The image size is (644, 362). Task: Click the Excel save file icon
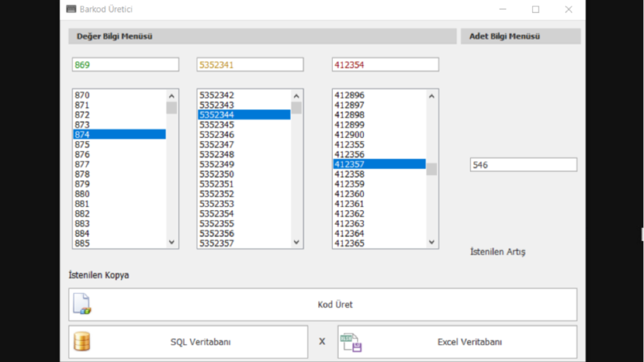pyautogui.click(x=351, y=343)
